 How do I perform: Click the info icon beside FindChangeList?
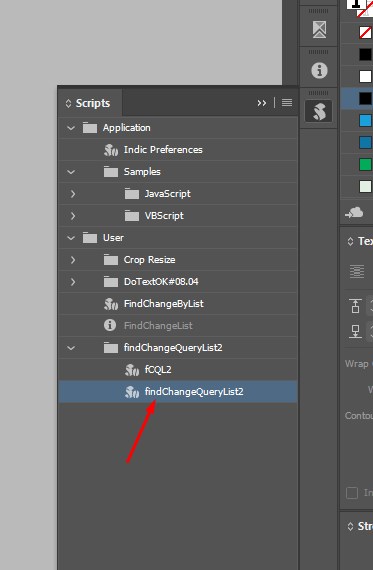110,325
